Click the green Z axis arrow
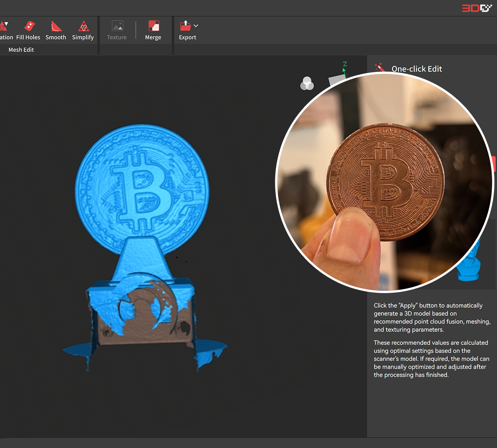 pos(344,69)
